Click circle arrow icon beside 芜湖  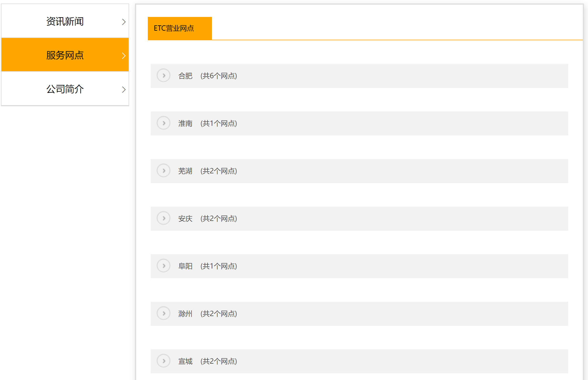164,171
